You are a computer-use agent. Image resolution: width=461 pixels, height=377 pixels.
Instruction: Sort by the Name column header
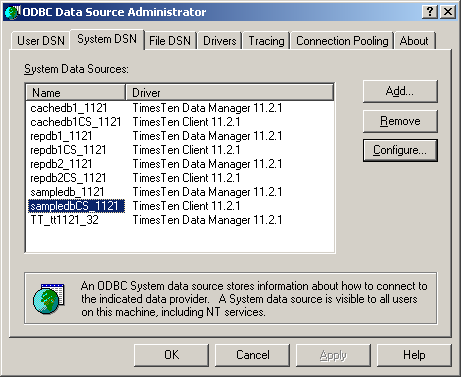tap(76, 92)
